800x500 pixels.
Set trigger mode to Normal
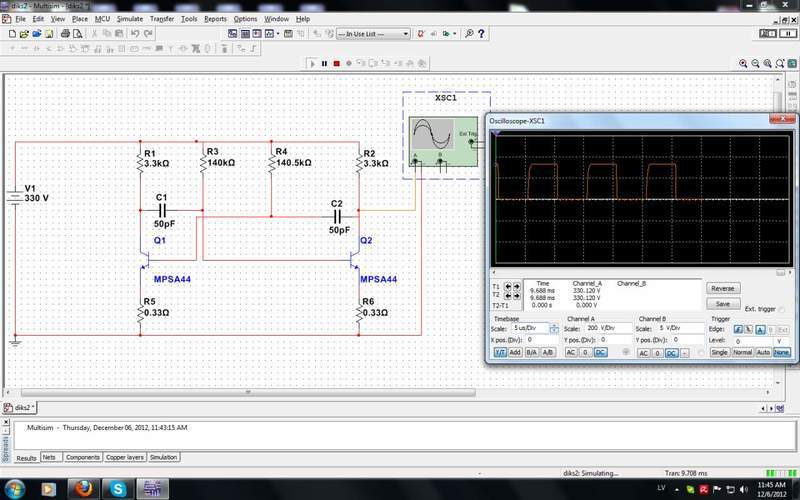tap(741, 352)
